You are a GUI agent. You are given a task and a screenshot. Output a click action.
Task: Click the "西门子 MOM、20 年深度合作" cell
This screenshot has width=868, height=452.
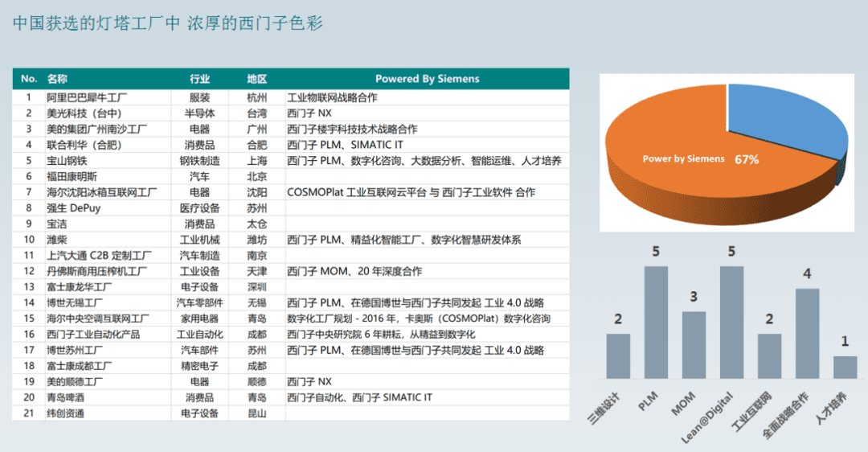[354, 271]
